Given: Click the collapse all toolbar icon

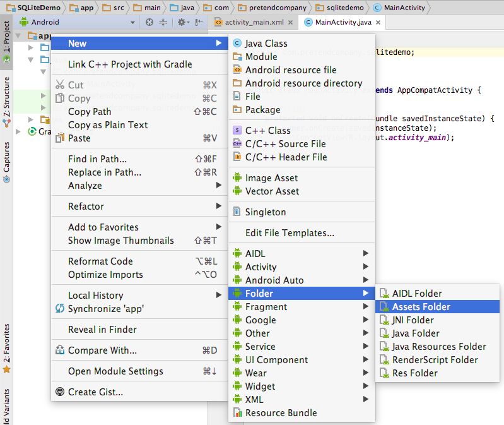Looking at the screenshot, I should pos(163,22).
